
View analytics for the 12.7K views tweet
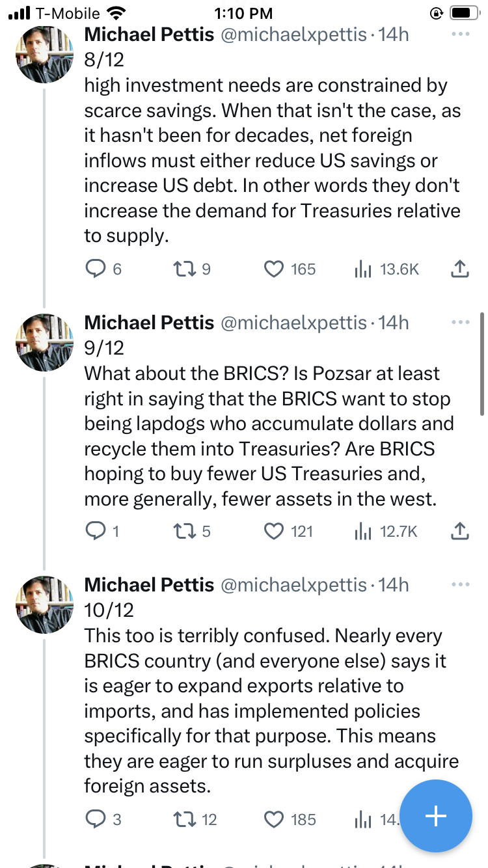pos(362,532)
